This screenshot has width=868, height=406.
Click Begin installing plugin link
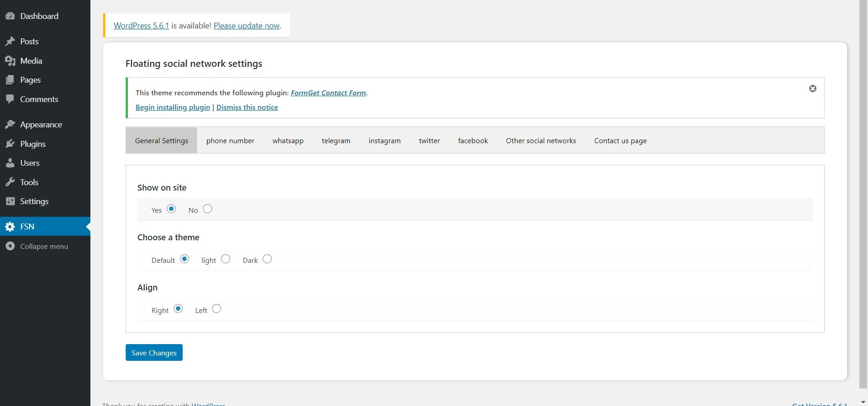tap(173, 107)
